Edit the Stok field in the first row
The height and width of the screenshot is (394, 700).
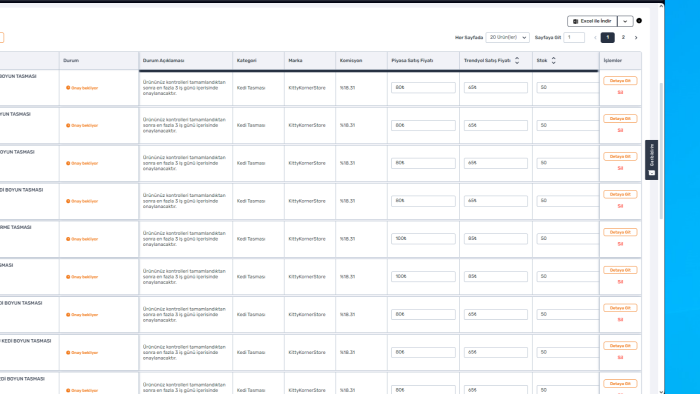tap(568, 87)
